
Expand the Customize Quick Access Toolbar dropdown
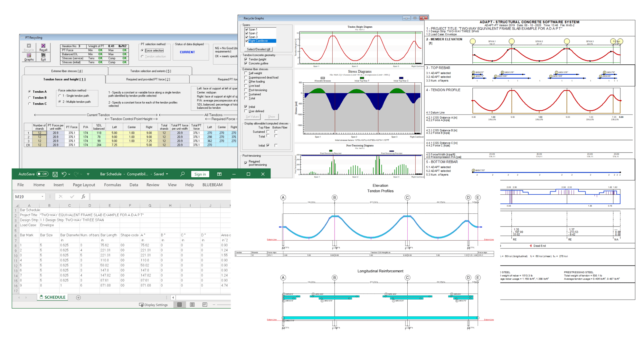pos(88,174)
